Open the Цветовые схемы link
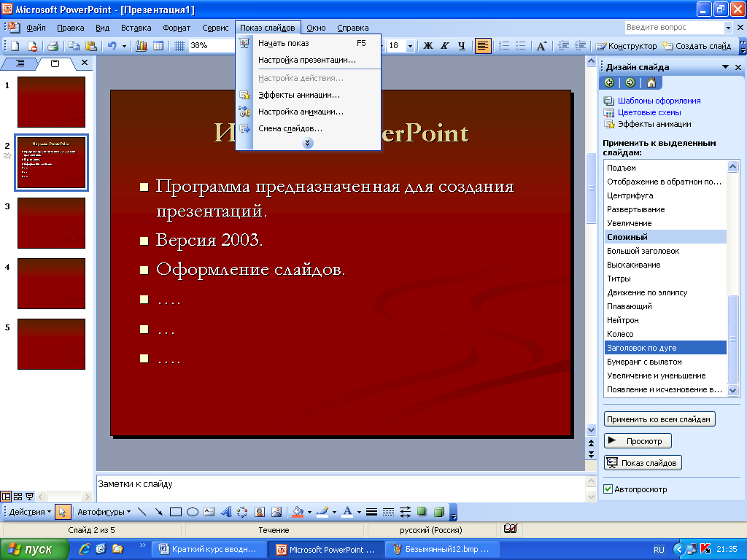Screen dimensions: 747x560 point(649,112)
